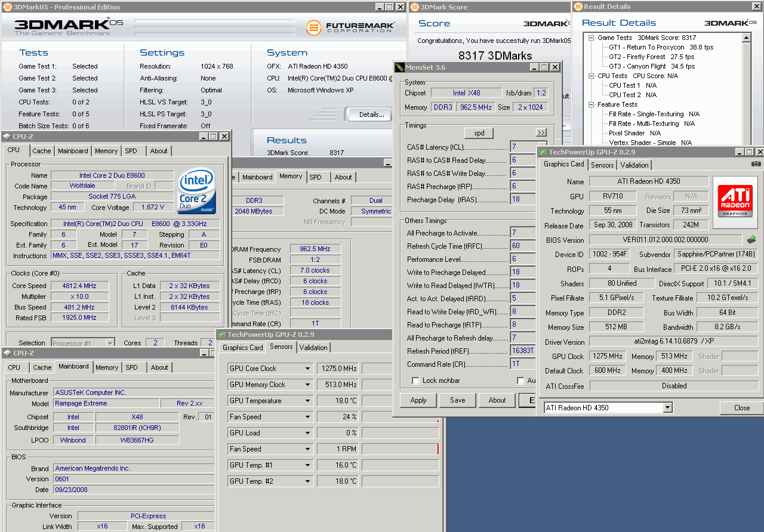Open the Fan Speed dropdown showing 1 RPM
Viewport: 764px width, 532px height.
(x=308, y=449)
